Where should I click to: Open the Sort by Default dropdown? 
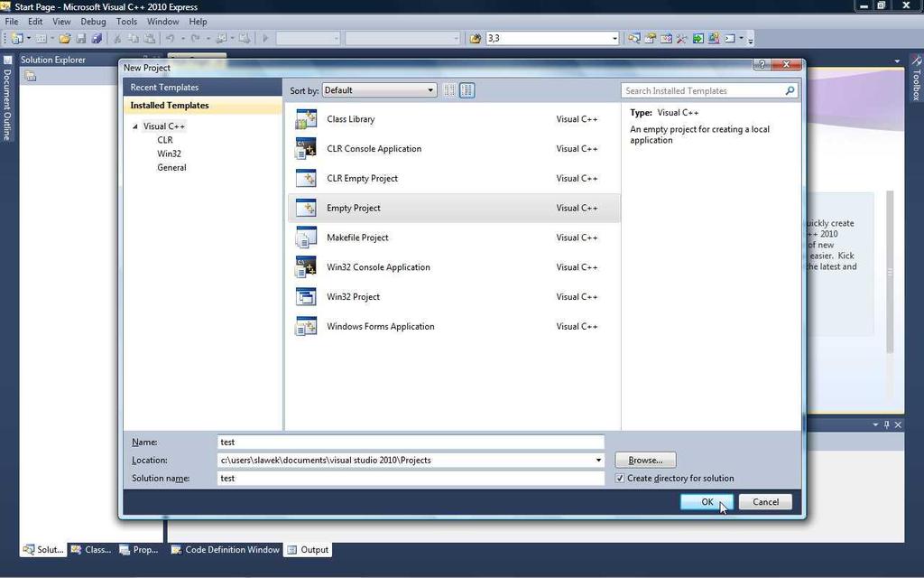pyautogui.click(x=380, y=90)
